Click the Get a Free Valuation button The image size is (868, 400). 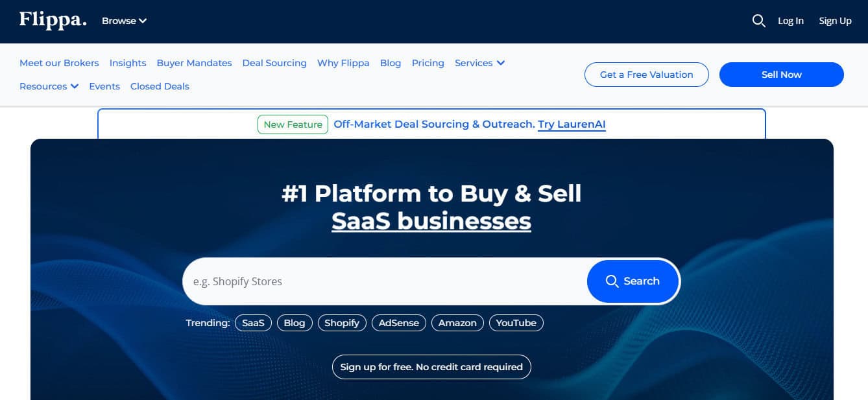tap(646, 75)
